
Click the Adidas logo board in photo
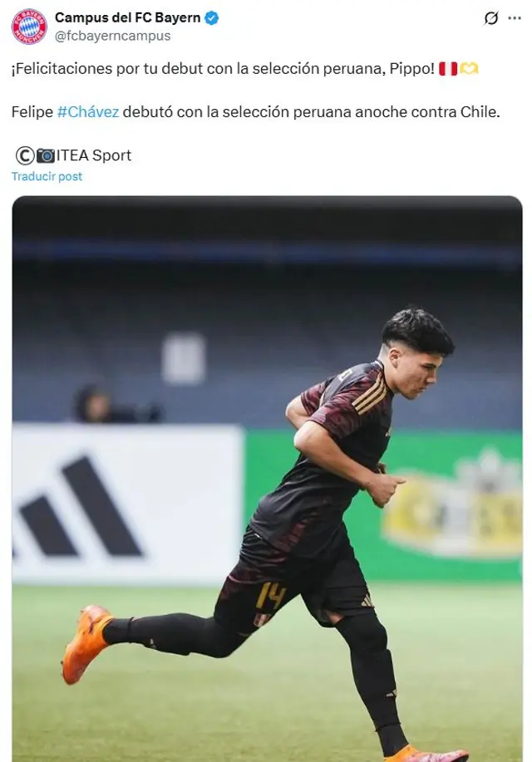coord(127,504)
